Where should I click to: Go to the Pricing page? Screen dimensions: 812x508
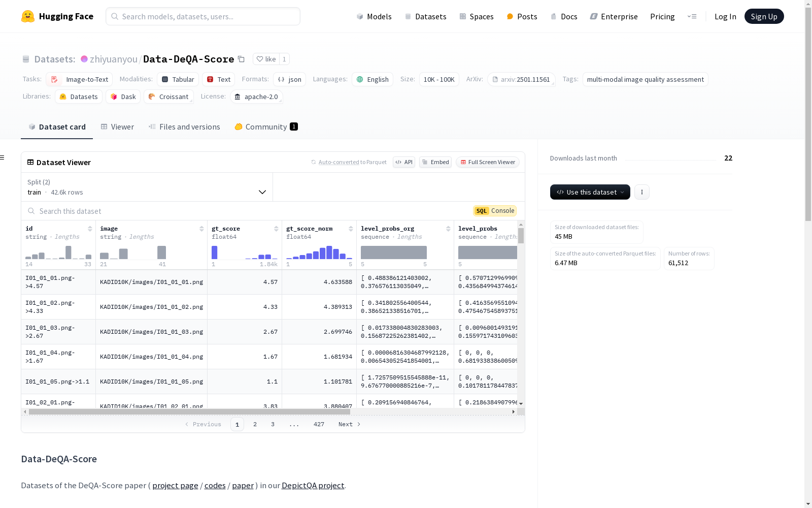click(662, 16)
